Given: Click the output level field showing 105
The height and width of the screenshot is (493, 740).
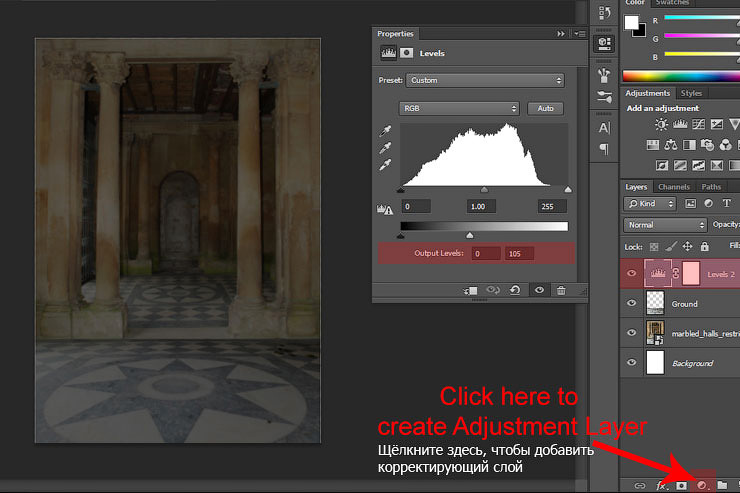Looking at the screenshot, I should [x=519, y=254].
